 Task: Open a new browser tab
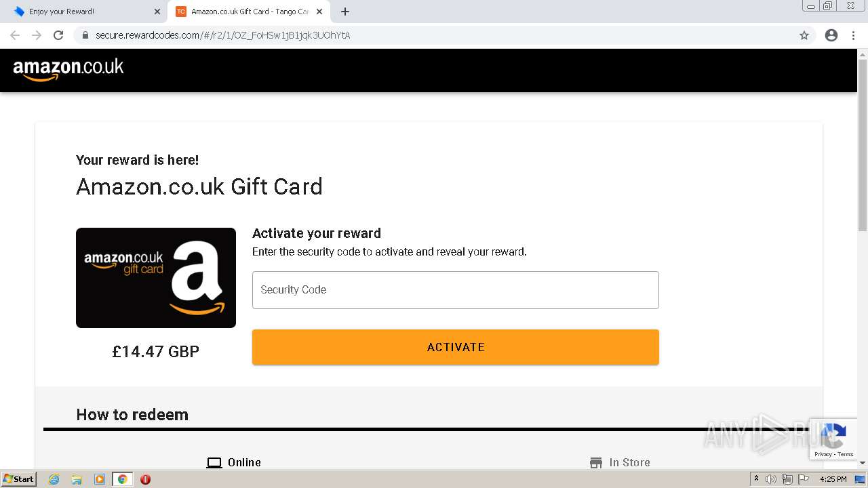tap(344, 12)
